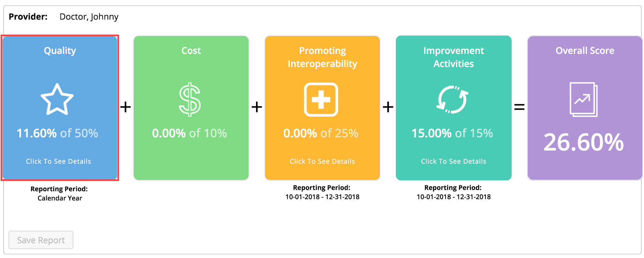Viewport: 644px width, 258px height.
Task: Click the 26.60% overall score value
Action: point(584,143)
